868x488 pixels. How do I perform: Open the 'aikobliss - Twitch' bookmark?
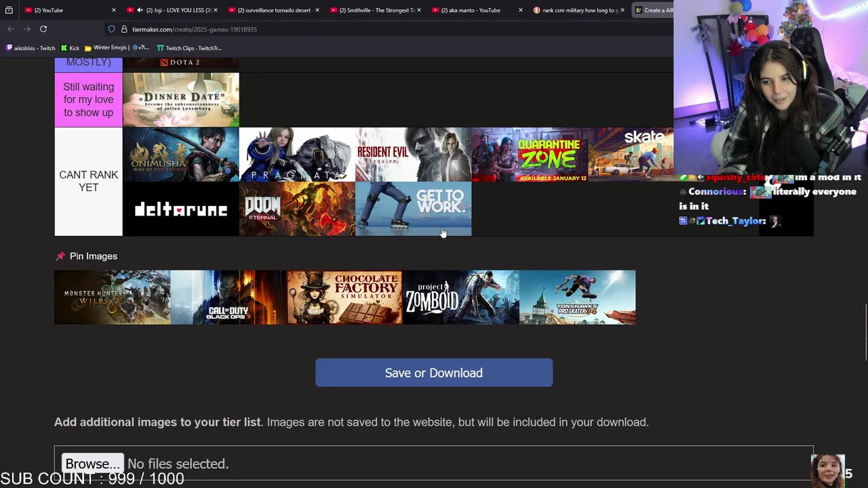pos(31,48)
